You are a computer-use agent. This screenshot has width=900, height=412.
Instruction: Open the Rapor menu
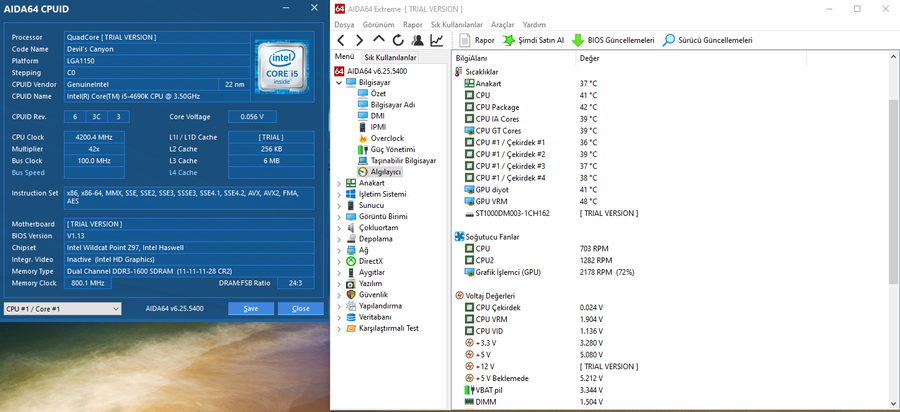[413, 25]
